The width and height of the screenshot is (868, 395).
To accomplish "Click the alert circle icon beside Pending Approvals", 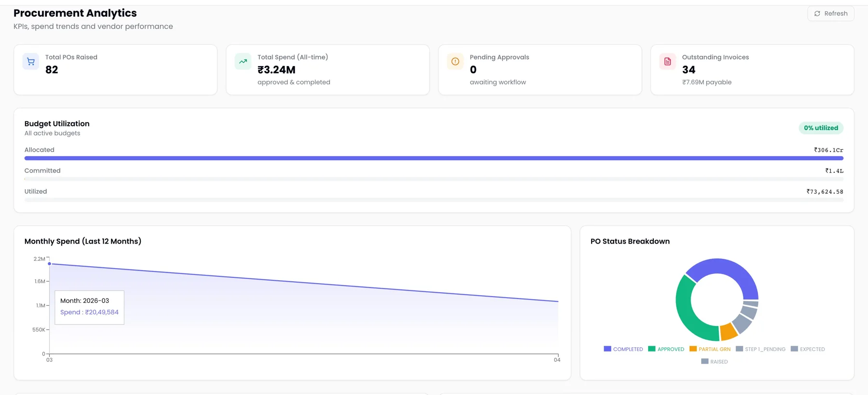I will click(x=455, y=62).
